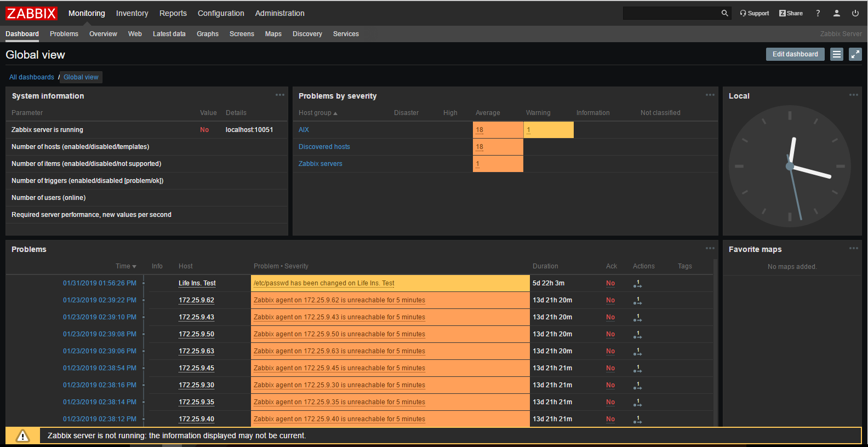Open the Local clock widget menu

854,95
